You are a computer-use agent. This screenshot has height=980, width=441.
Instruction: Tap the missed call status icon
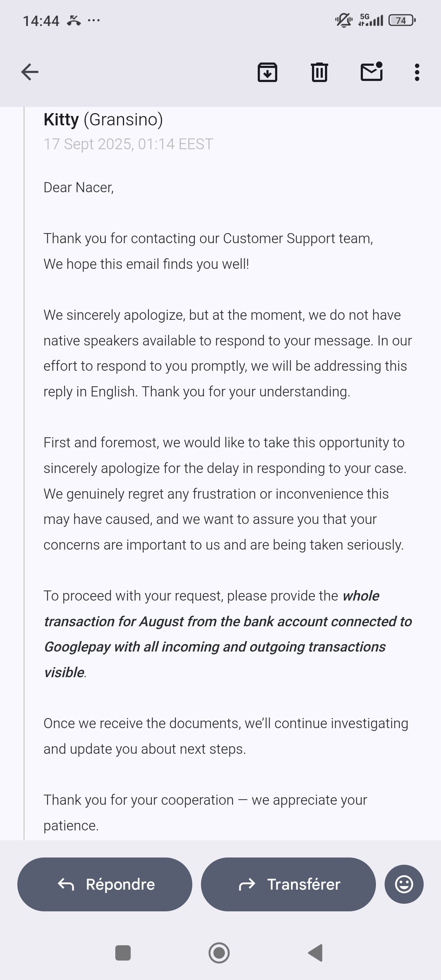click(x=74, y=21)
